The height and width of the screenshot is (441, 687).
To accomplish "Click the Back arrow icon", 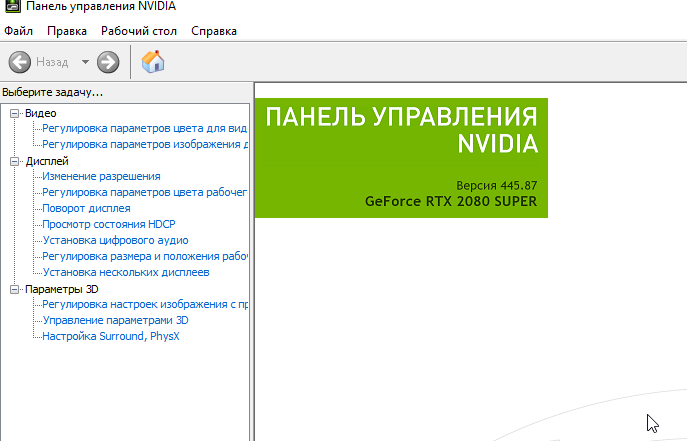I will coord(20,62).
